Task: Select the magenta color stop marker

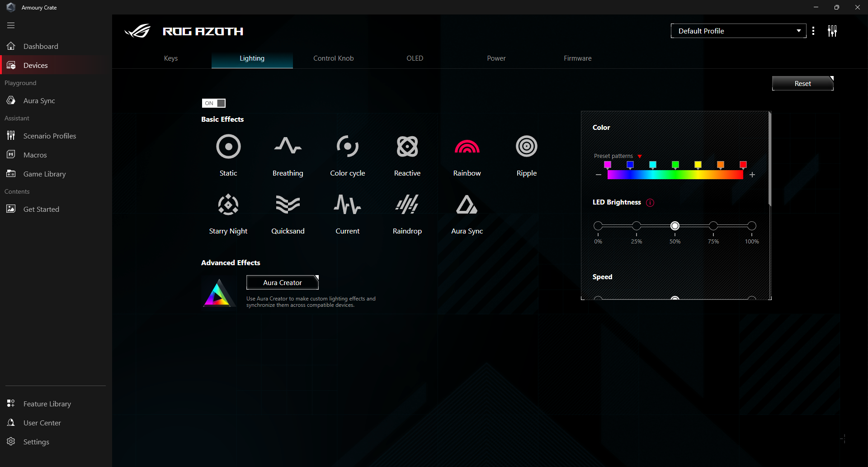Action: pos(608,165)
